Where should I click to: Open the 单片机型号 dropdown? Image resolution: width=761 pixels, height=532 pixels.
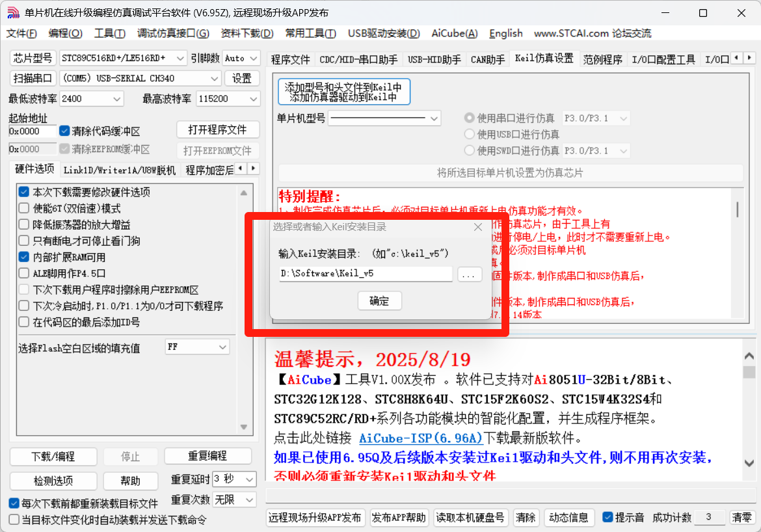[x=384, y=118]
